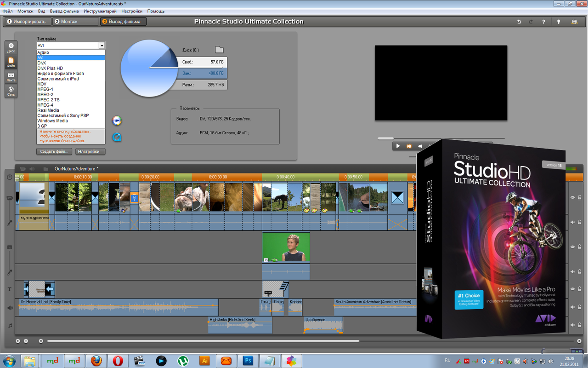
Task: Rewind the preview
Action: pos(419,146)
